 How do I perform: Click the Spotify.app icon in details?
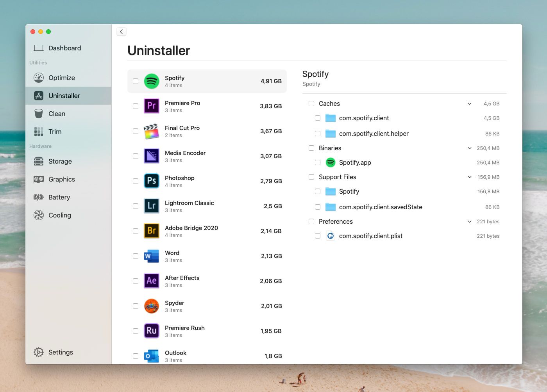pos(331,162)
